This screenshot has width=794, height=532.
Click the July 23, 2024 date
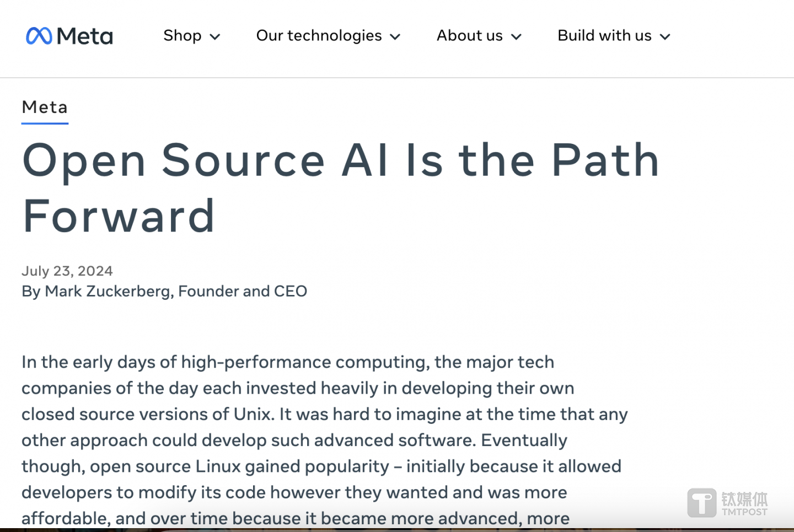(67, 271)
